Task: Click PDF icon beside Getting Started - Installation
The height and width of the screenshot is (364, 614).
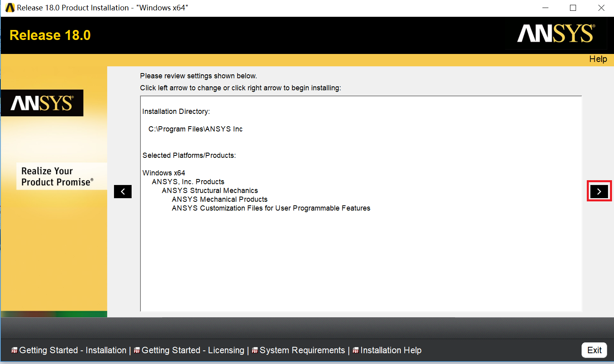Action: (14, 350)
